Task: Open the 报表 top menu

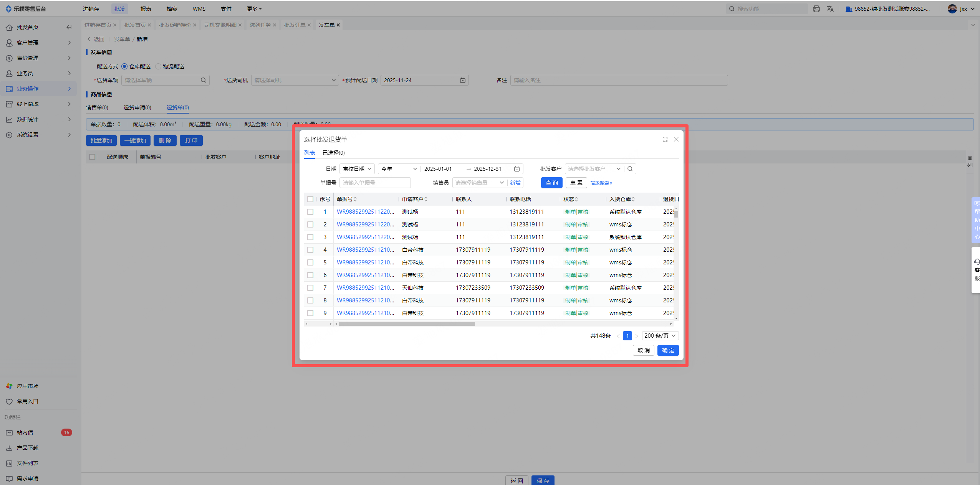Action: [146, 9]
